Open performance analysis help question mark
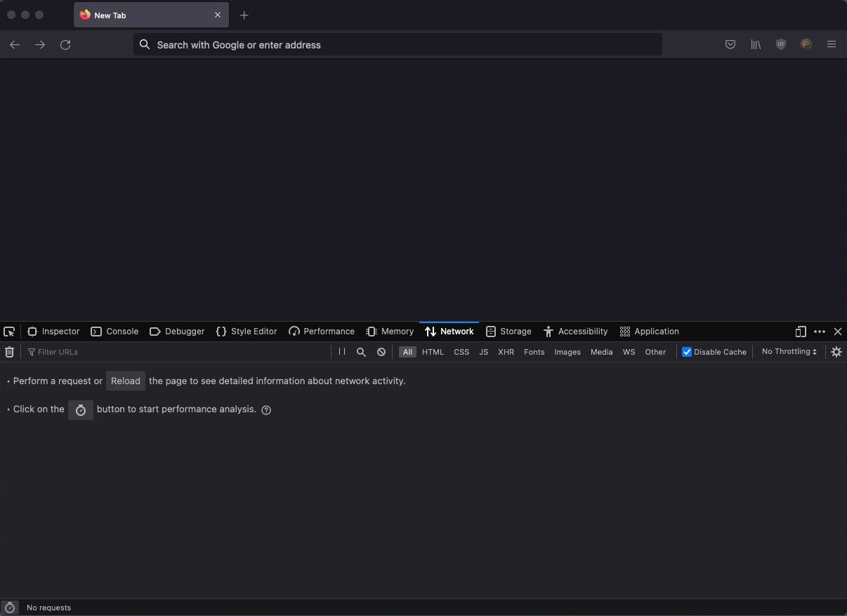The width and height of the screenshot is (847, 616). [x=266, y=410]
